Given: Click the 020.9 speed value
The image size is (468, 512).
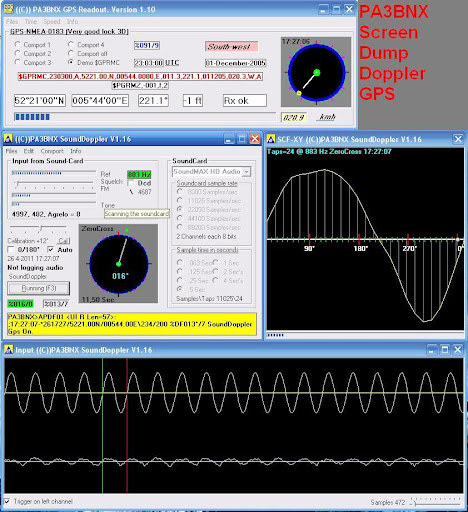Looking at the screenshot, I should (294, 117).
